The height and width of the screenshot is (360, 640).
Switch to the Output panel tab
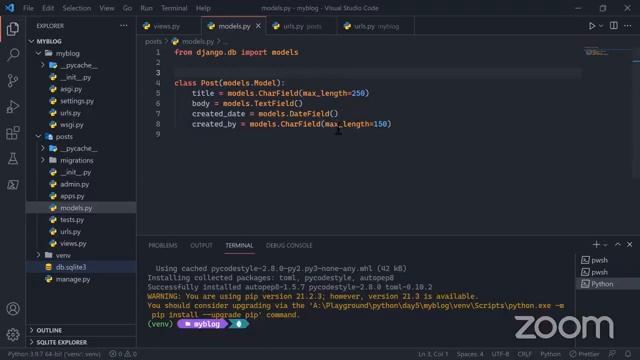click(201, 245)
